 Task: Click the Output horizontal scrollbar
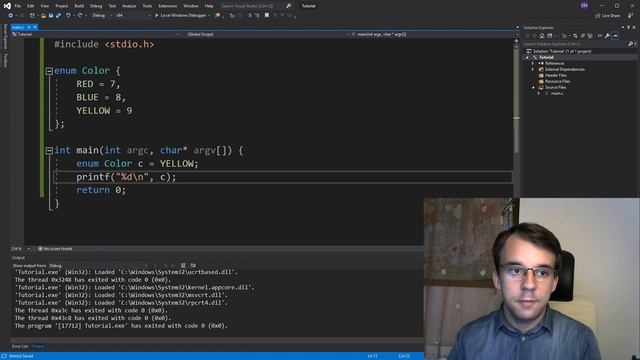216,340
